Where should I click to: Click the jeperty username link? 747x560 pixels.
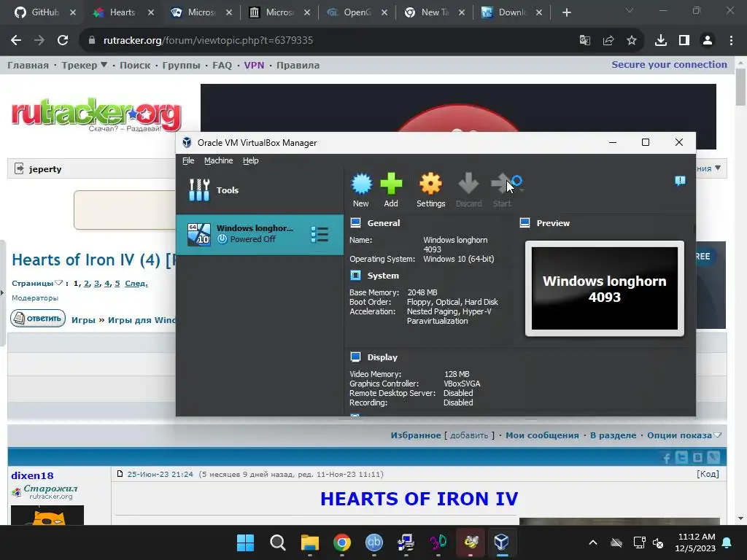click(45, 169)
